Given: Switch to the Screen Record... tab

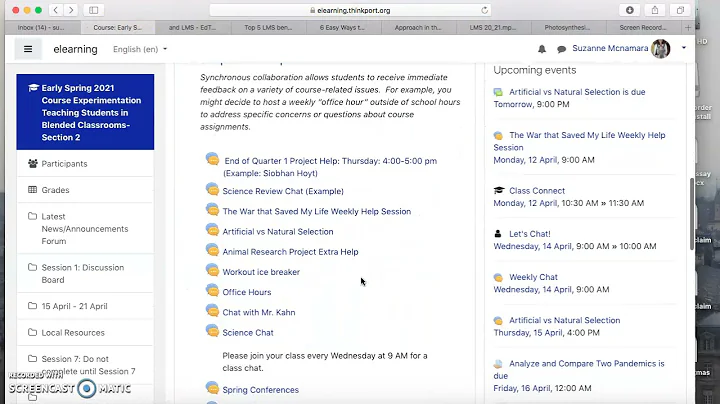Looking at the screenshot, I should 643,28.
